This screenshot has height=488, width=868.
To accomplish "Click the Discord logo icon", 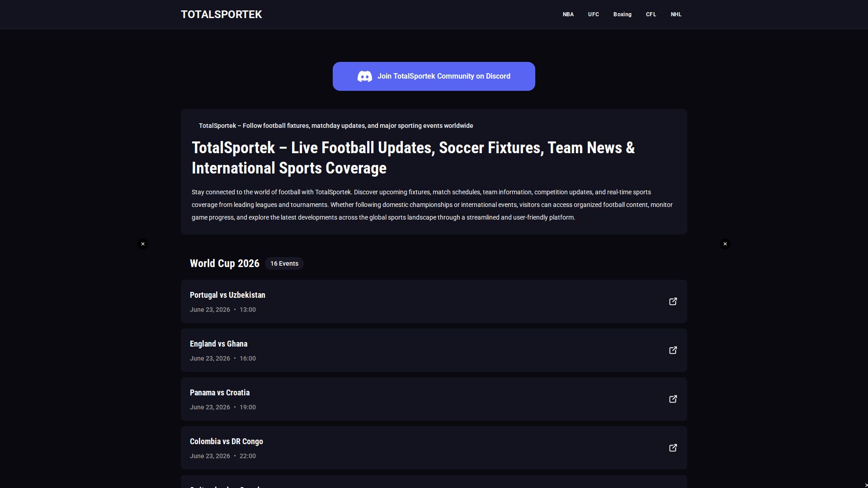I will [365, 76].
